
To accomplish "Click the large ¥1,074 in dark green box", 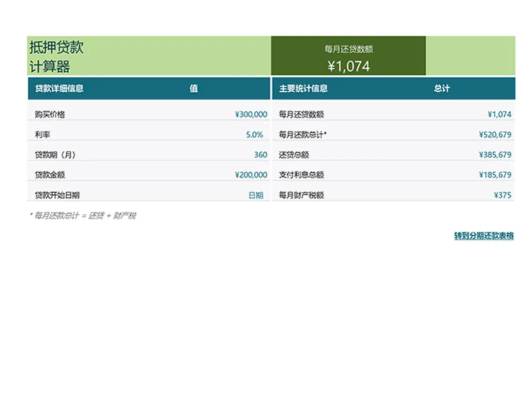I will (x=349, y=66).
